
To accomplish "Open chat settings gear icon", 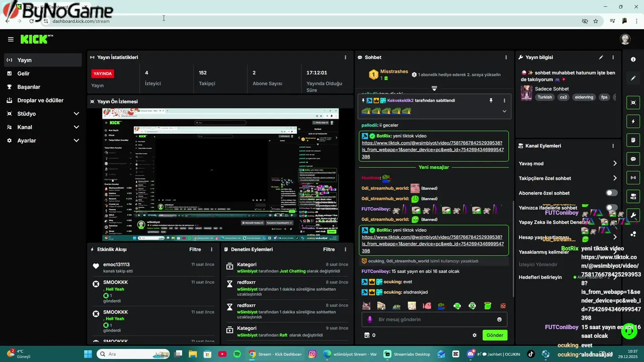I will (474, 335).
